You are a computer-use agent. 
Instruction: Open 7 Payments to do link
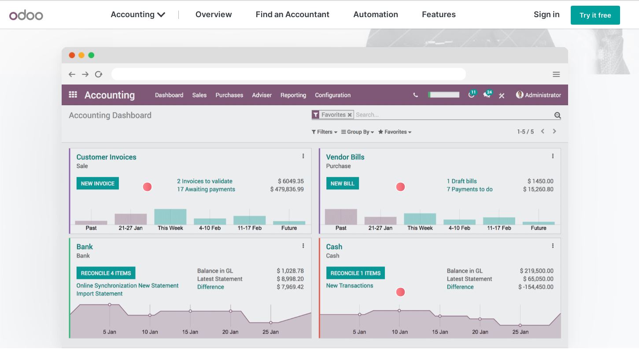[x=470, y=189]
